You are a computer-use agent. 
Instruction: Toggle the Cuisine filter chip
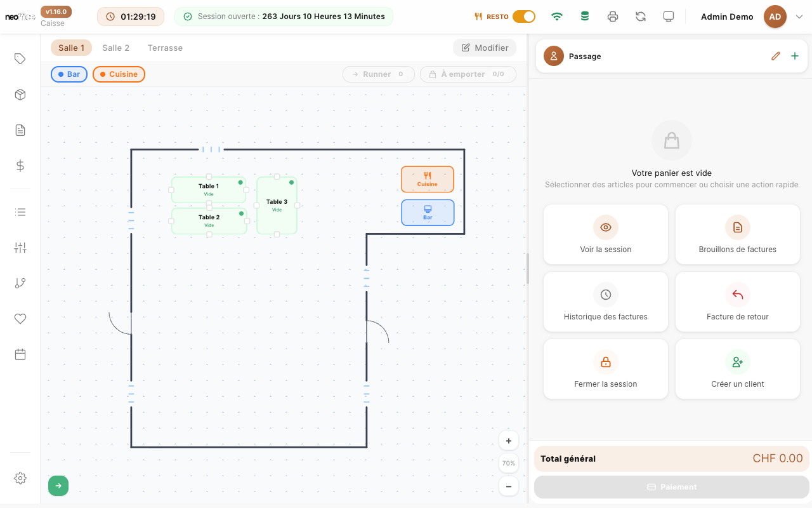click(x=119, y=74)
